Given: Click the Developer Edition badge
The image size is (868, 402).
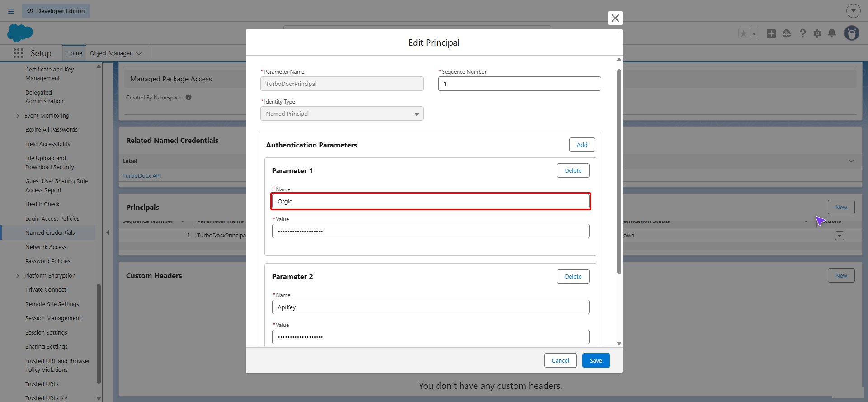Looking at the screenshot, I should (56, 11).
